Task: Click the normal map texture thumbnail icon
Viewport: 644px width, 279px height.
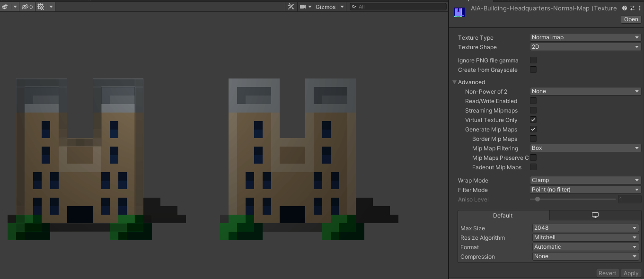Action: [x=459, y=12]
